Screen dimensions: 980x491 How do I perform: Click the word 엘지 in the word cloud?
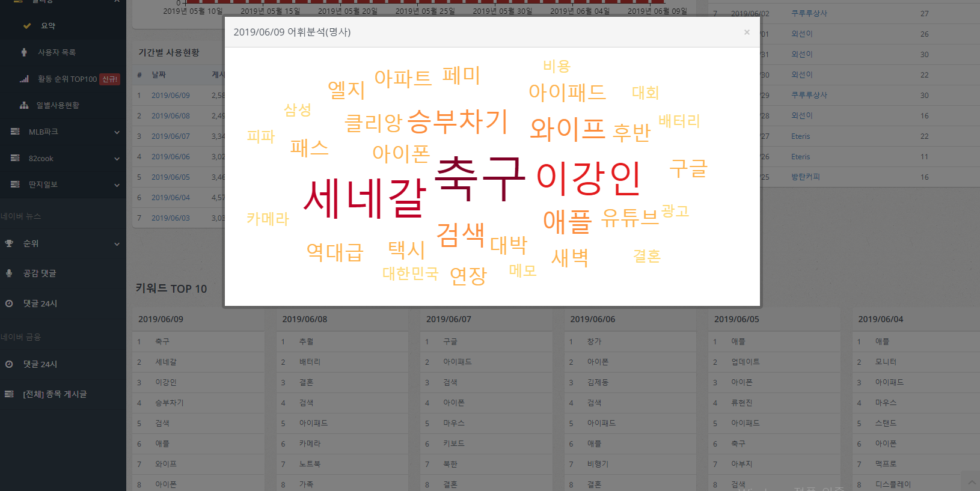click(x=346, y=90)
